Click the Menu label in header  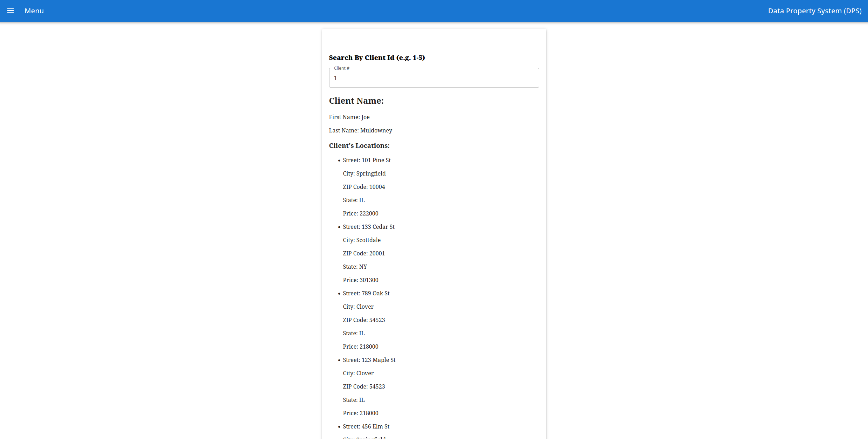coord(34,11)
